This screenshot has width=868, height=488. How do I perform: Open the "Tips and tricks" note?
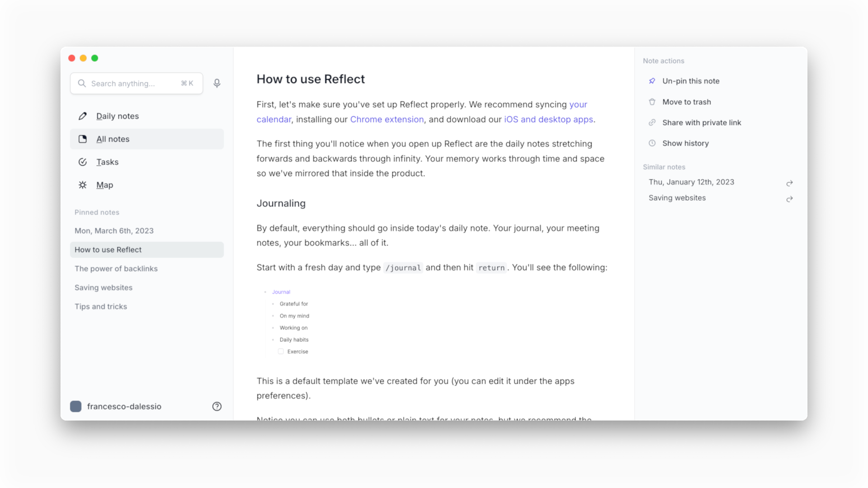[101, 306]
